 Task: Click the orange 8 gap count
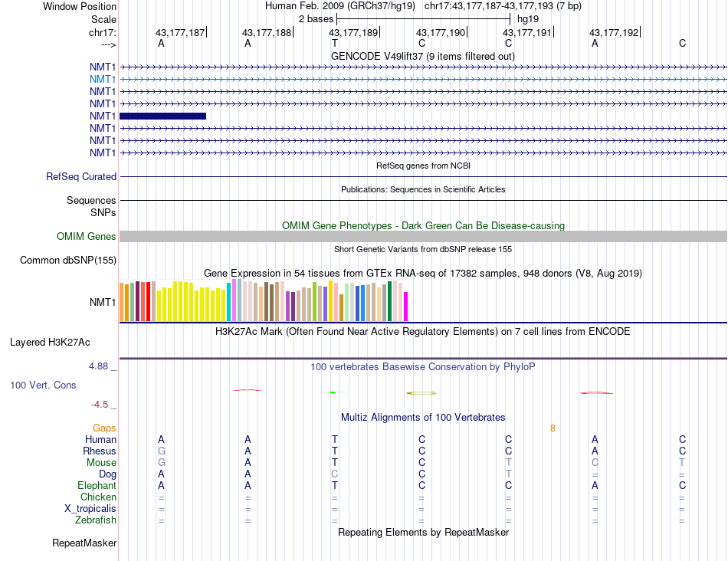click(x=553, y=428)
